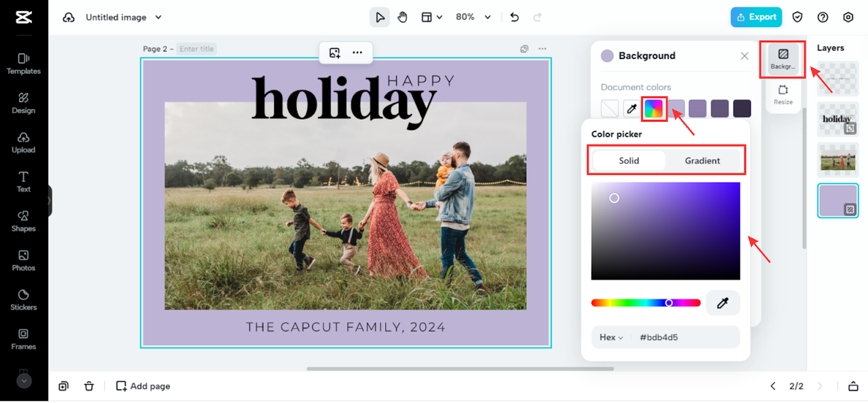Select the medium purple document color
Viewport: 868px width, 403px height.
(698, 108)
